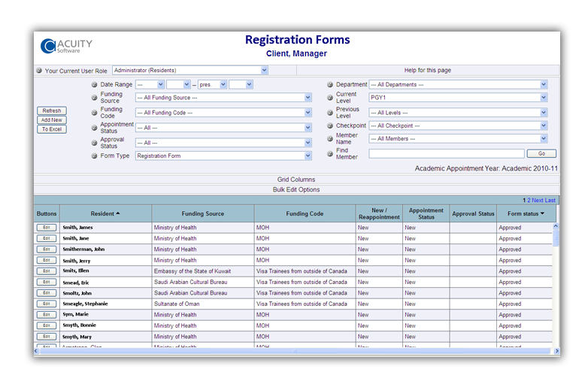The image size is (588, 384).
Task: Click the help icon next to Department
Action: click(330, 85)
